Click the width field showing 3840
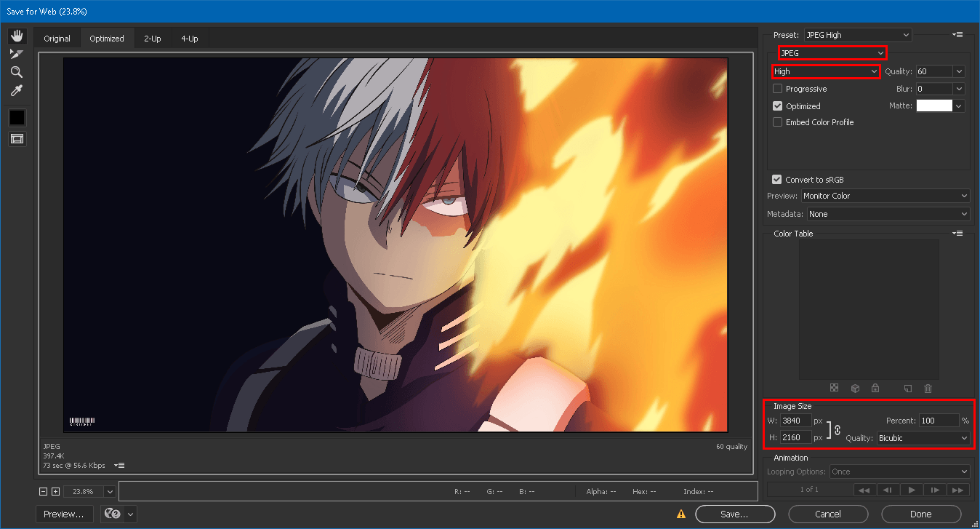The width and height of the screenshot is (980, 529). [796, 421]
